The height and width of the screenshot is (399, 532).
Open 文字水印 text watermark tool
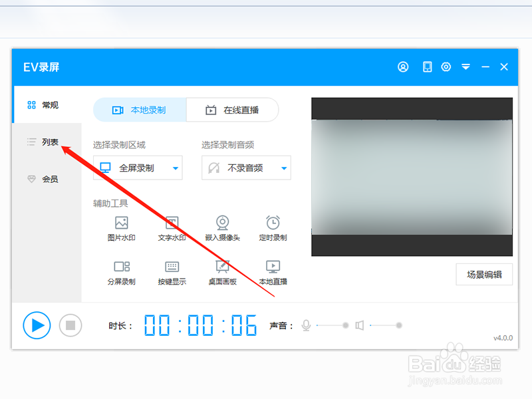tap(172, 229)
